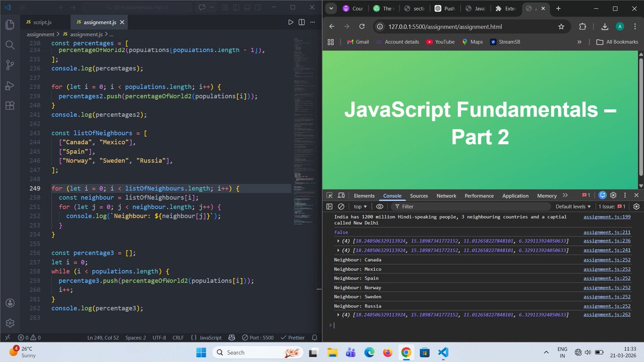Image resolution: width=644 pixels, height=362 pixels.
Task: Toggle the console sidebar panel
Action: coord(330,206)
